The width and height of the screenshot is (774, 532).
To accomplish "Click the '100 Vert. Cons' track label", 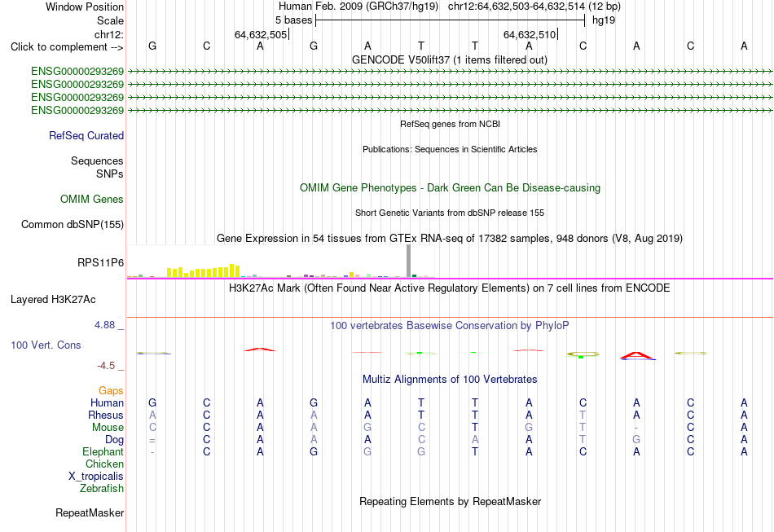I will point(46,345).
